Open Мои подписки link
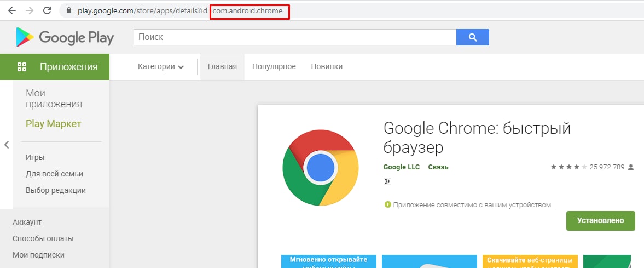 coord(38,255)
